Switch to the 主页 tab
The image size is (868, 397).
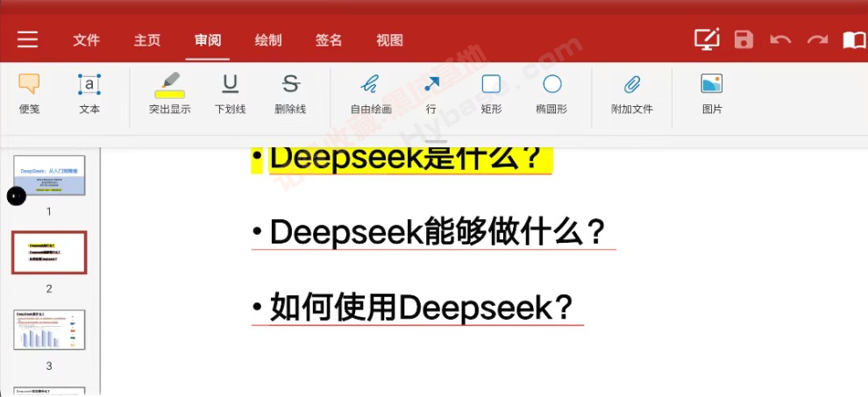pyautogui.click(x=146, y=39)
